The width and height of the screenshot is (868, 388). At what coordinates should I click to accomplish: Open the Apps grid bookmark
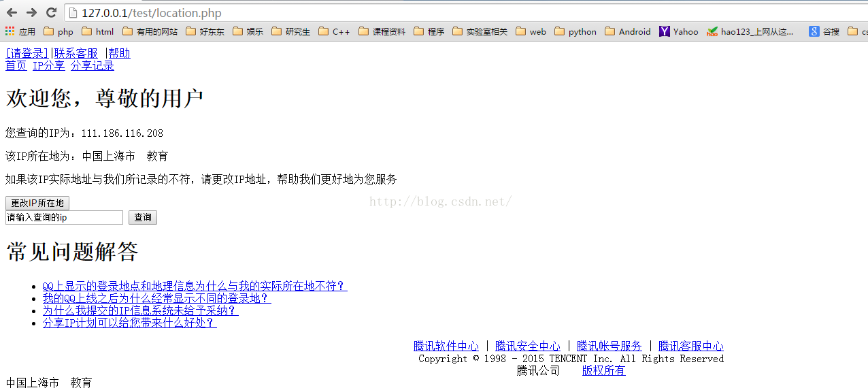(x=20, y=31)
